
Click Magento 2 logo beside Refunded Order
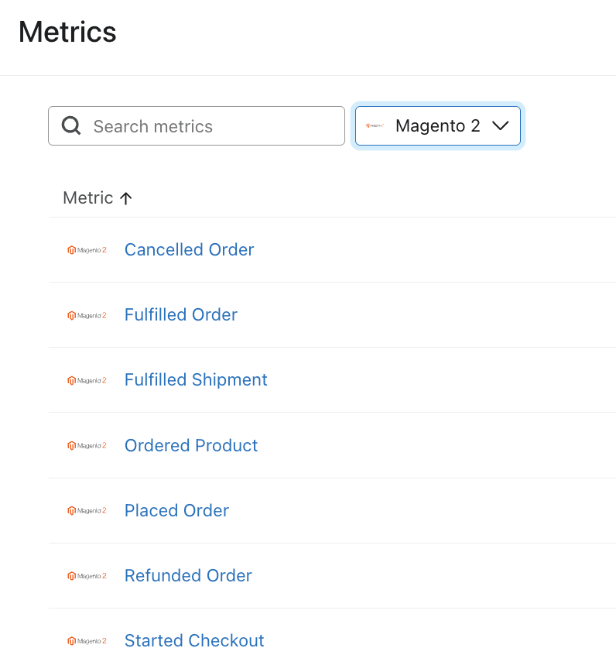point(87,575)
